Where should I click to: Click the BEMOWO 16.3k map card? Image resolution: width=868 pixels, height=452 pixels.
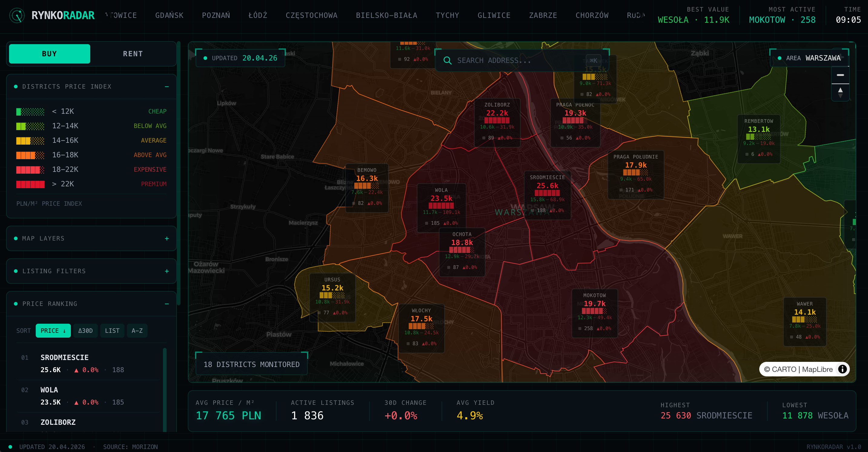click(367, 188)
